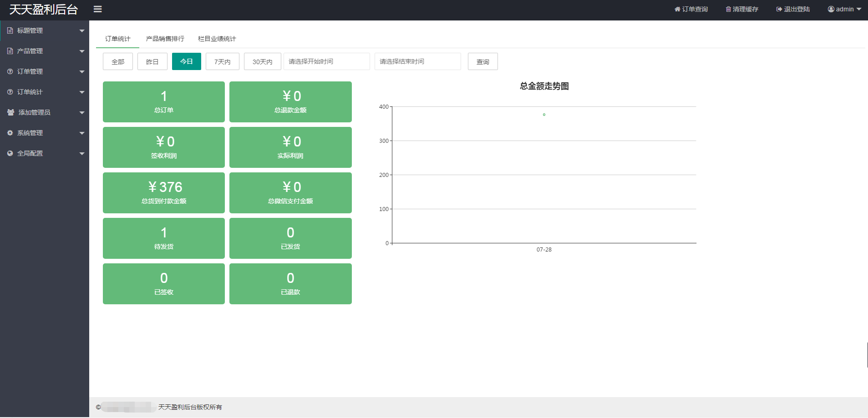Click the globe icon beside 全局配置

(x=10, y=153)
